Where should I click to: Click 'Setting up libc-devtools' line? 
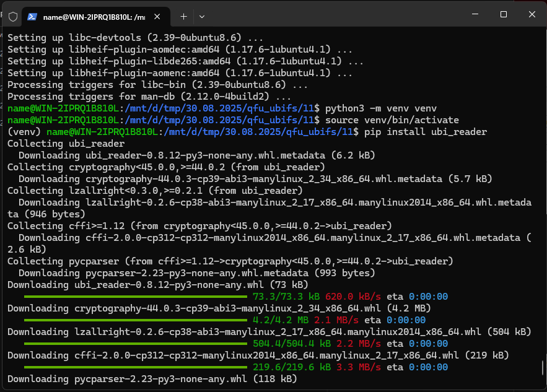click(x=135, y=38)
